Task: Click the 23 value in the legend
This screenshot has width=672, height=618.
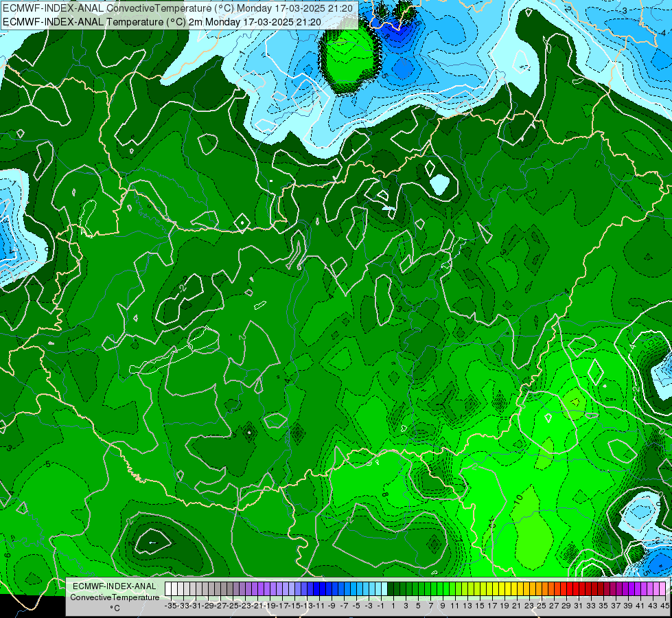Action: pos(529,606)
